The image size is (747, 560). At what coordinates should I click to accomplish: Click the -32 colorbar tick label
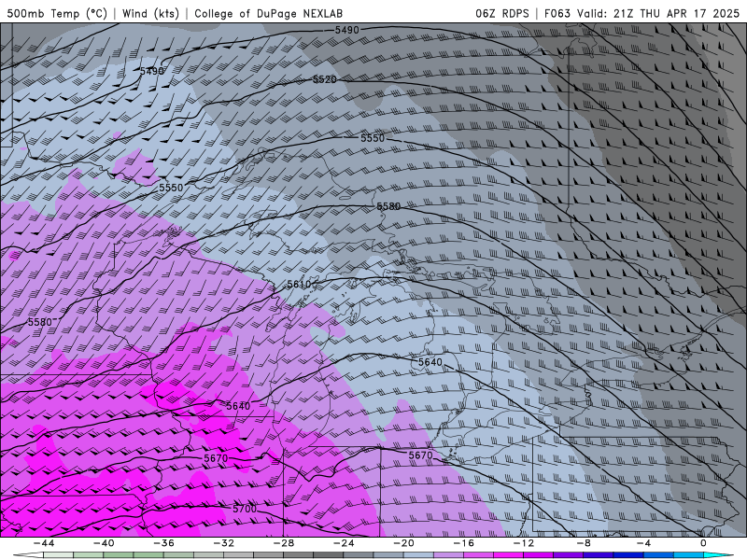(224, 543)
